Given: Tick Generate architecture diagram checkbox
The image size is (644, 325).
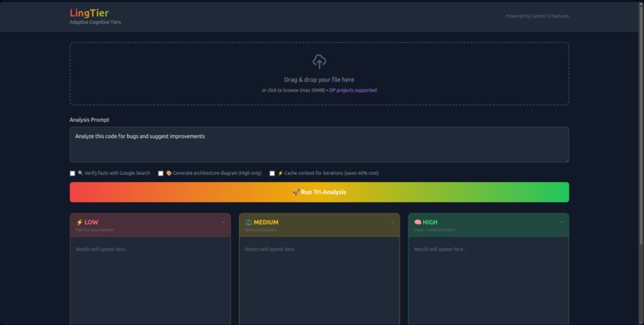Looking at the screenshot, I should click(x=161, y=173).
